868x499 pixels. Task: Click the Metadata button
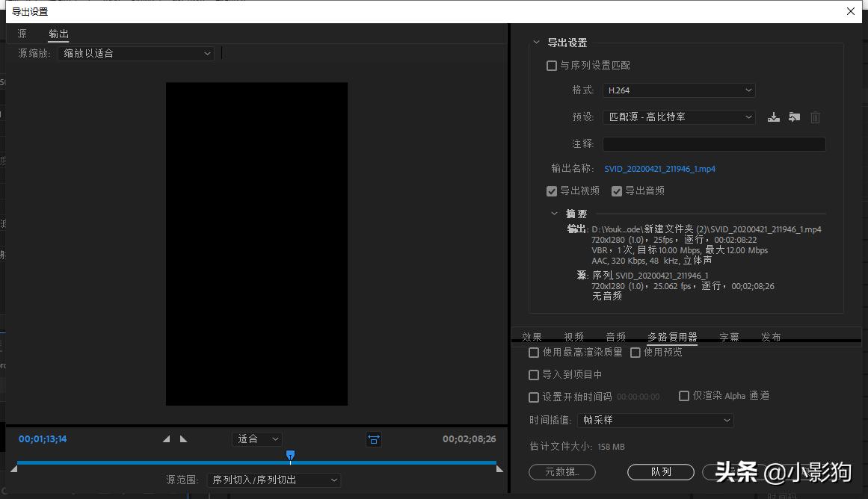coord(562,472)
